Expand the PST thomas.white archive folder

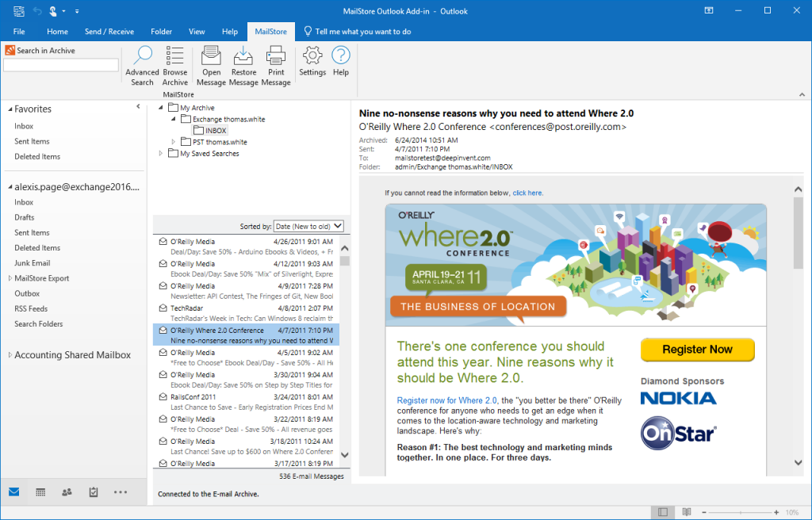click(174, 142)
